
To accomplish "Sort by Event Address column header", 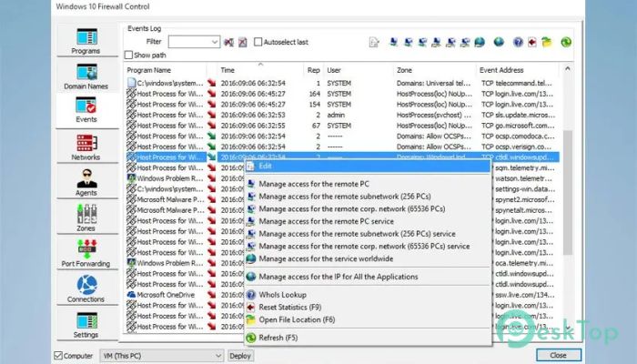I will (518, 70).
